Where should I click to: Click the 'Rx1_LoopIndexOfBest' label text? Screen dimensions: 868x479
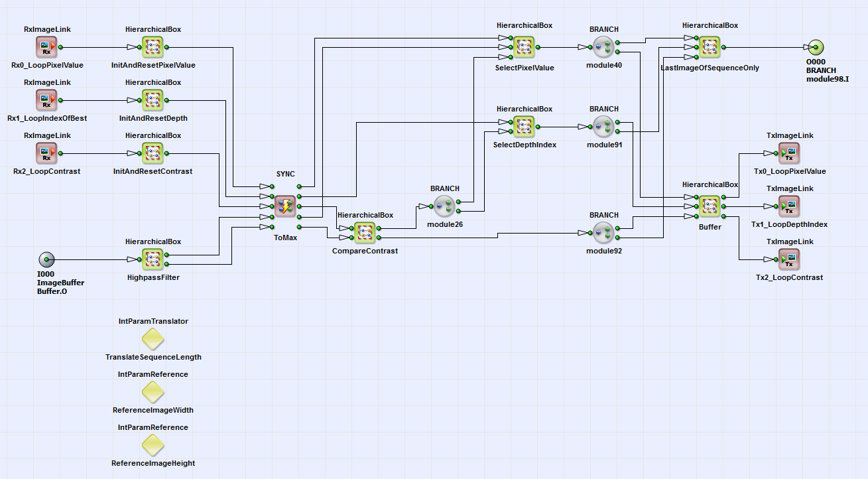tap(47, 118)
